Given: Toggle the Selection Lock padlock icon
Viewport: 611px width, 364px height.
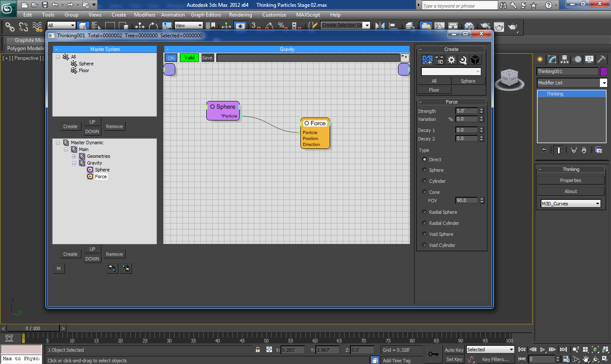Looking at the screenshot, I should (x=258, y=350).
